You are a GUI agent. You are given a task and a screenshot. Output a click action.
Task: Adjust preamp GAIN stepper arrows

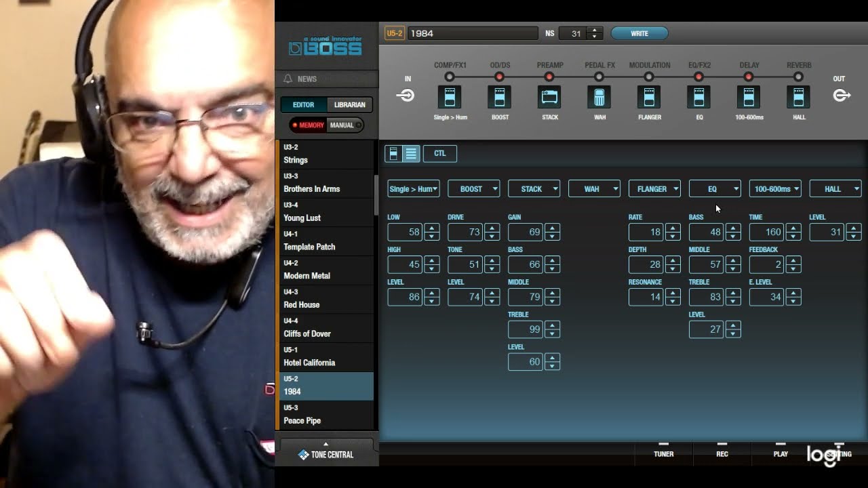552,232
